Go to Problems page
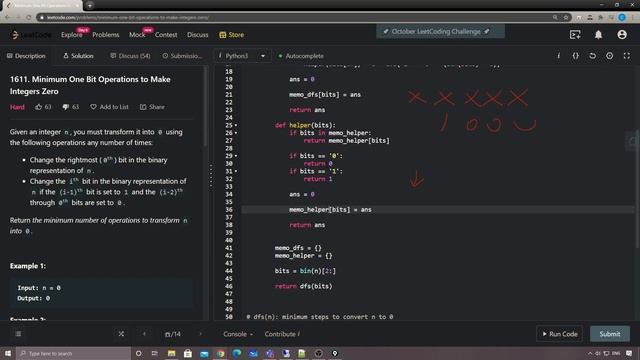 106,35
